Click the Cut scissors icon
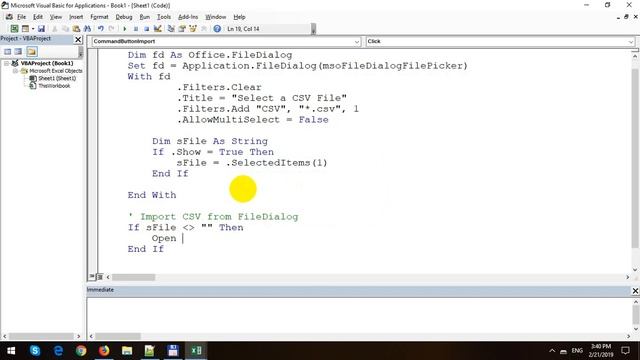 [54, 29]
